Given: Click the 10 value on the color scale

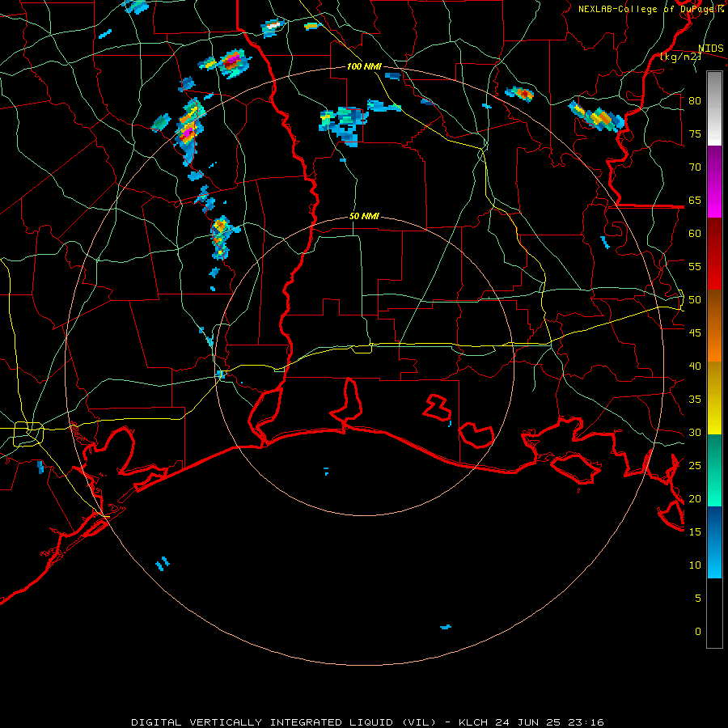Looking at the screenshot, I should 695,565.
